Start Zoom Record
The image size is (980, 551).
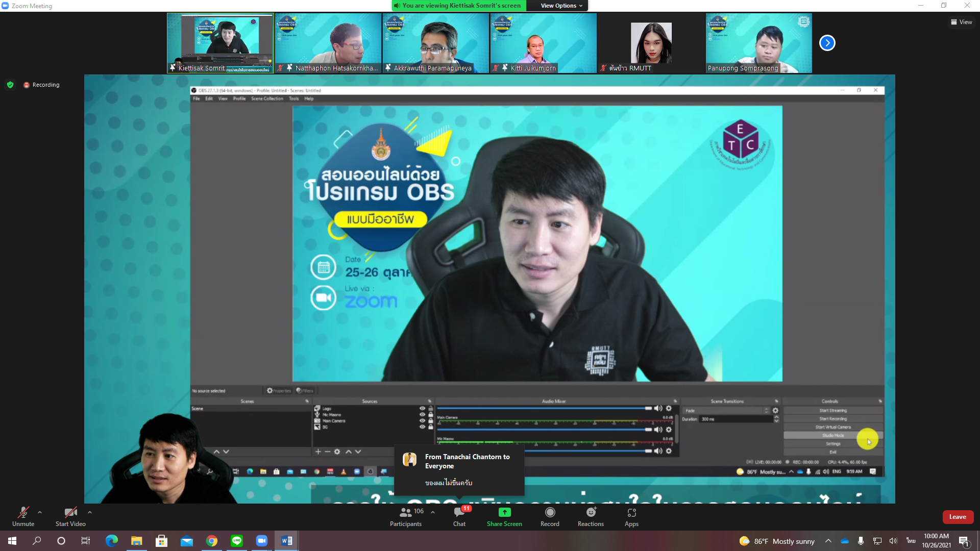click(550, 516)
